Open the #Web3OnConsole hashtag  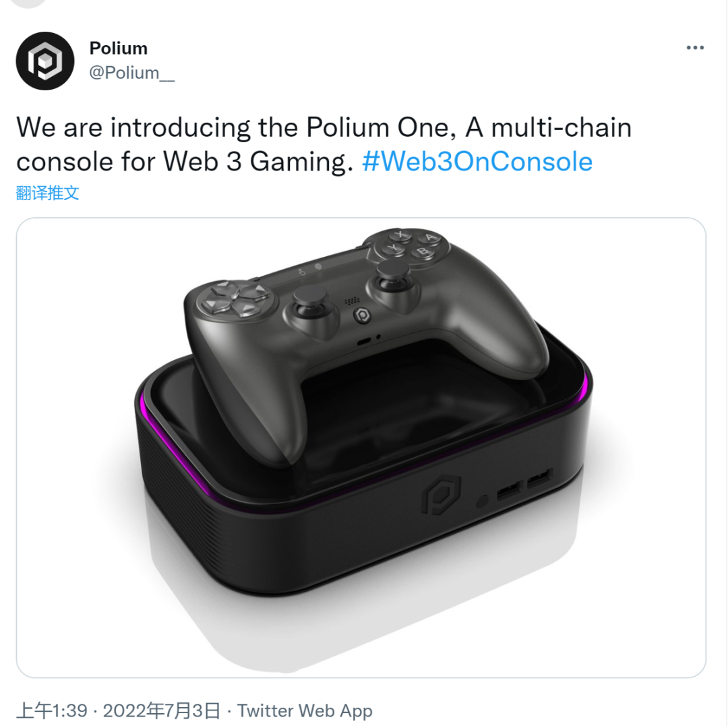(x=477, y=162)
